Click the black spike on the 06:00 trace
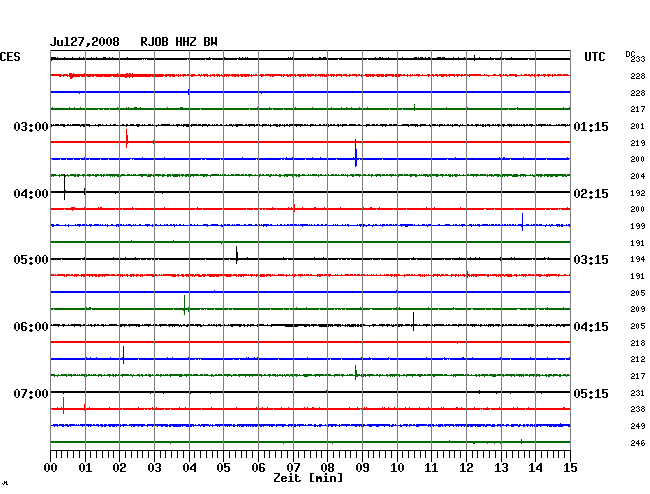Viewport: 650px width, 494px height. tap(413, 322)
